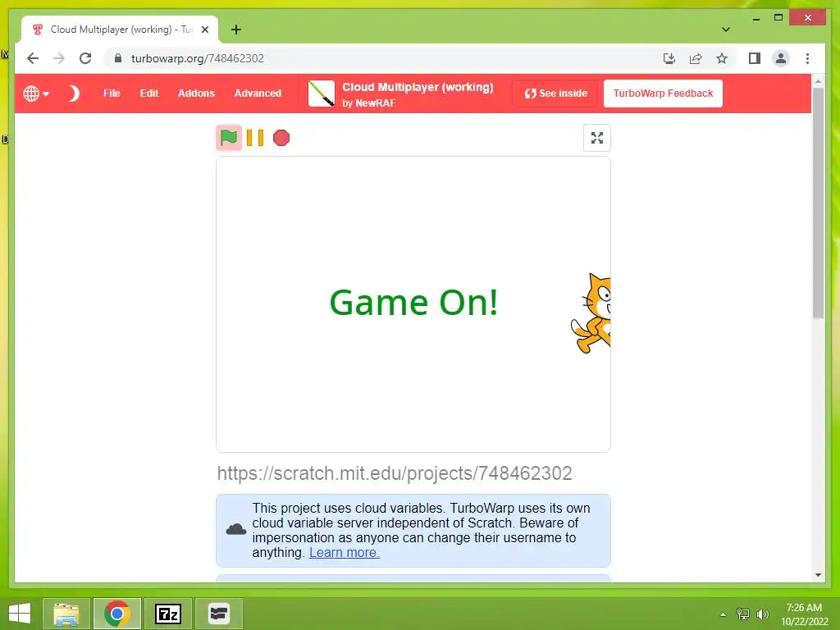Click the install app icon

669,58
